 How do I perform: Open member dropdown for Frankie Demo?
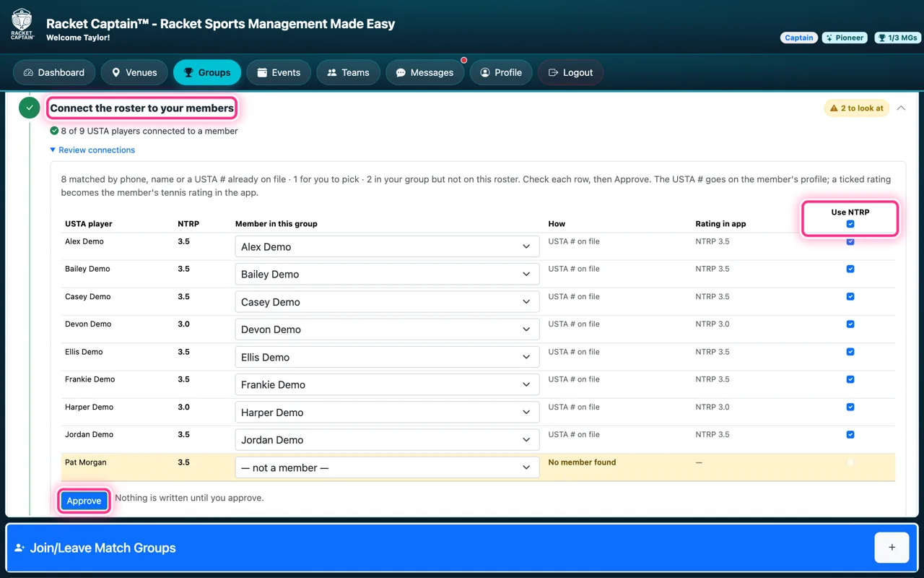click(x=387, y=384)
